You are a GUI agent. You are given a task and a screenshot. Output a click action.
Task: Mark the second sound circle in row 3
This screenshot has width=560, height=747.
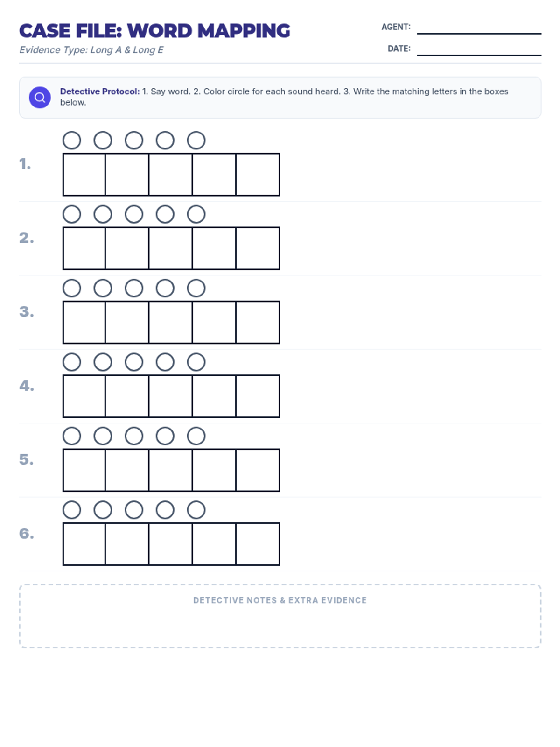(x=103, y=288)
